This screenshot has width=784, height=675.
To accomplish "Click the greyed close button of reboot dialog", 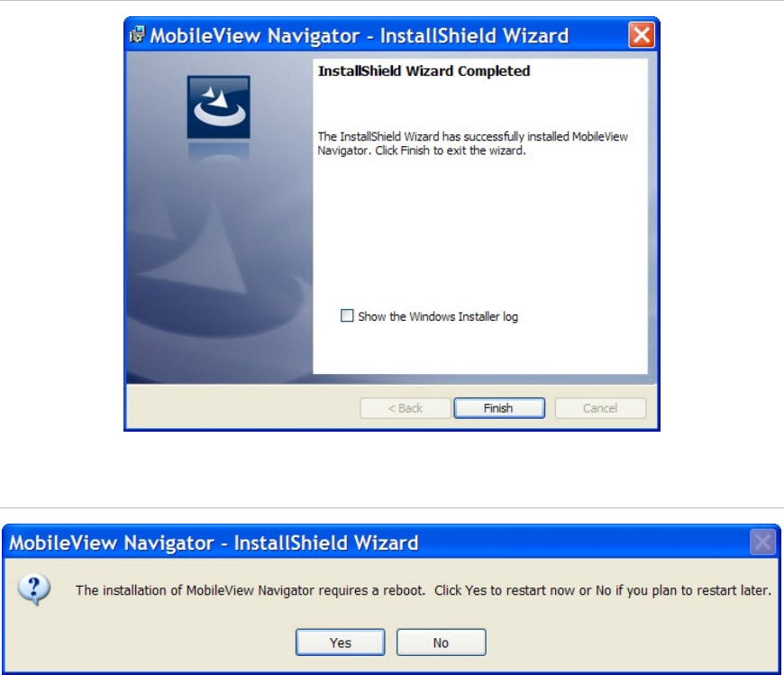I will coord(762,542).
